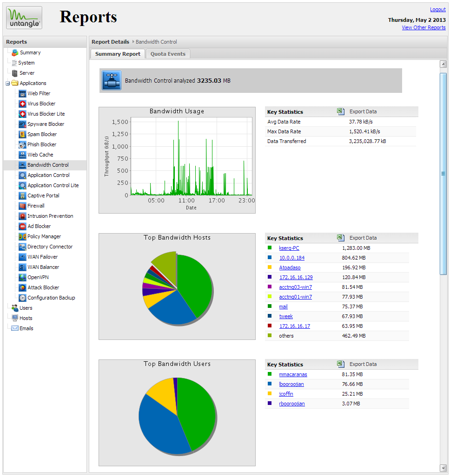This screenshot has height=476, width=450.
Task: Open user jcoffin link
Action: coord(286,394)
